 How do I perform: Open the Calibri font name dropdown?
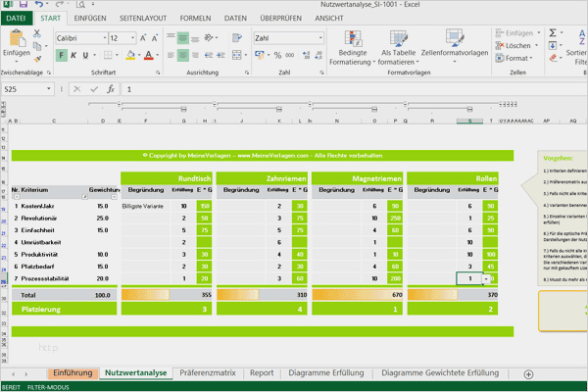coord(105,38)
